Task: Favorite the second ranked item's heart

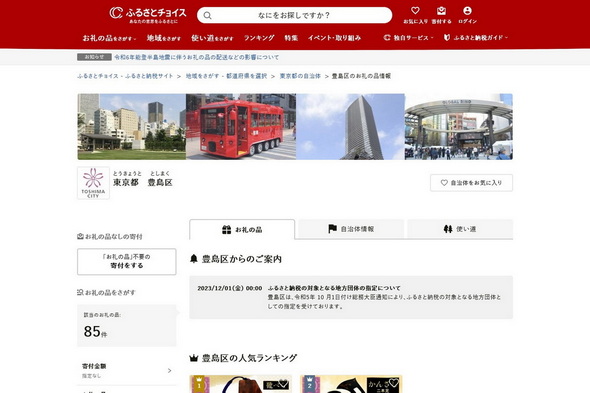Action: (394, 383)
